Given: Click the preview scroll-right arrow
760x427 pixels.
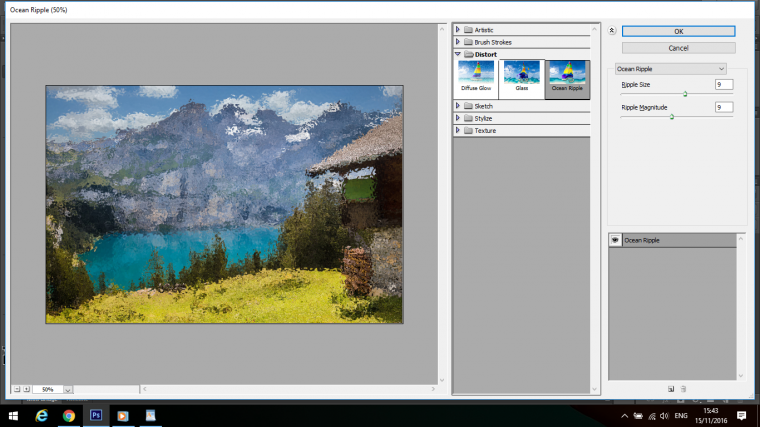Looking at the screenshot, I should [433, 389].
